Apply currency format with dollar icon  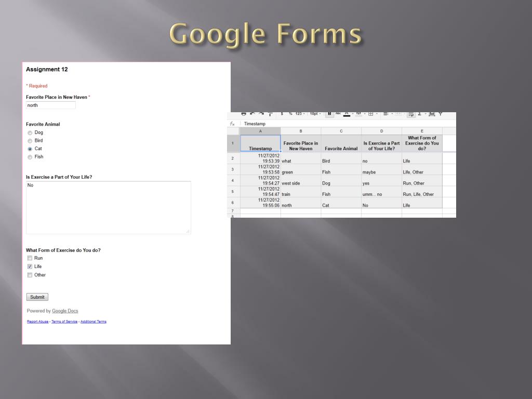282,114
